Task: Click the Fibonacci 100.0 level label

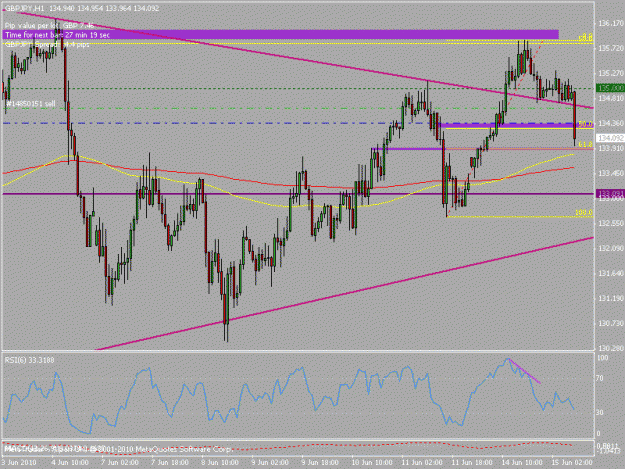Action: click(x=584, y=213)
